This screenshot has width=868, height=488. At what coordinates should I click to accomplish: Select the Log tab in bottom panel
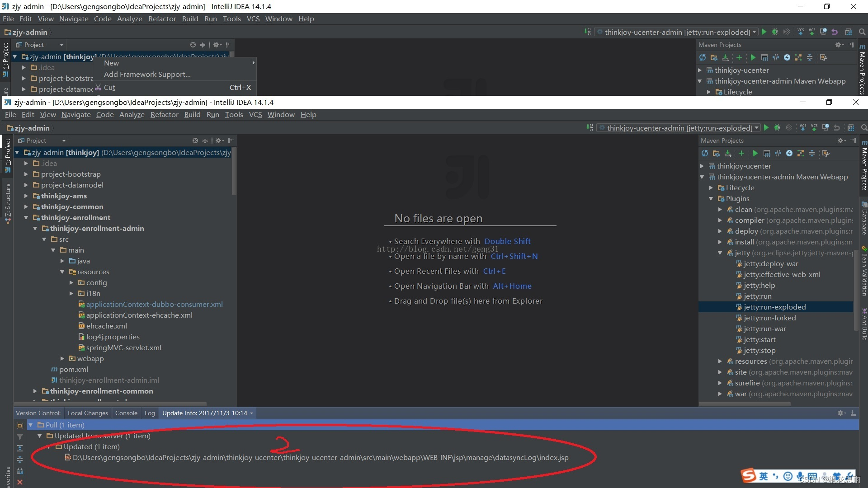(x=149, y=413)
